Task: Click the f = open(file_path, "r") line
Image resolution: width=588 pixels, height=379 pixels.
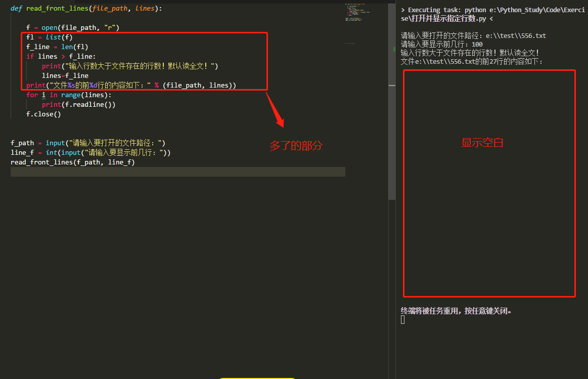Action: (72, 27)
